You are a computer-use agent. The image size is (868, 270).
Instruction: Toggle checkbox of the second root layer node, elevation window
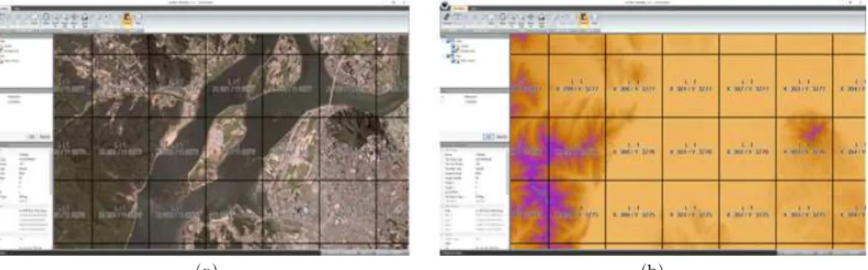[x=449, y=56]
